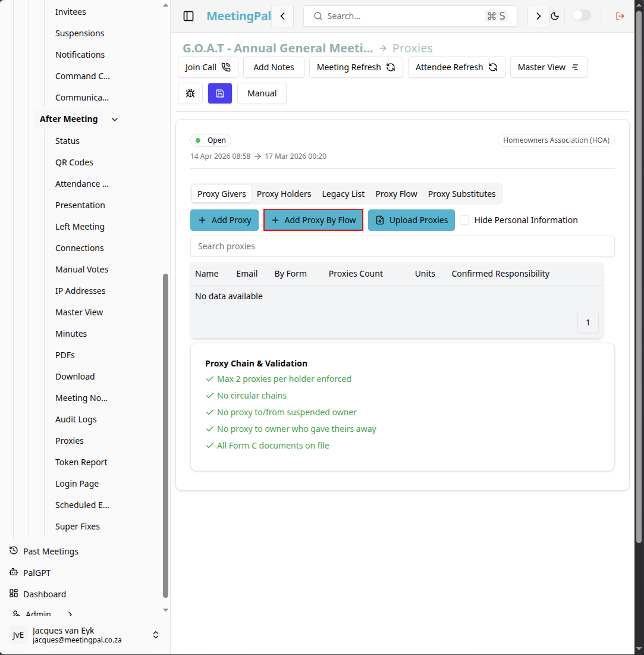Open PDFs in the sidebar
This screenshot has width=644, height=655.
(x=65, y=355)
